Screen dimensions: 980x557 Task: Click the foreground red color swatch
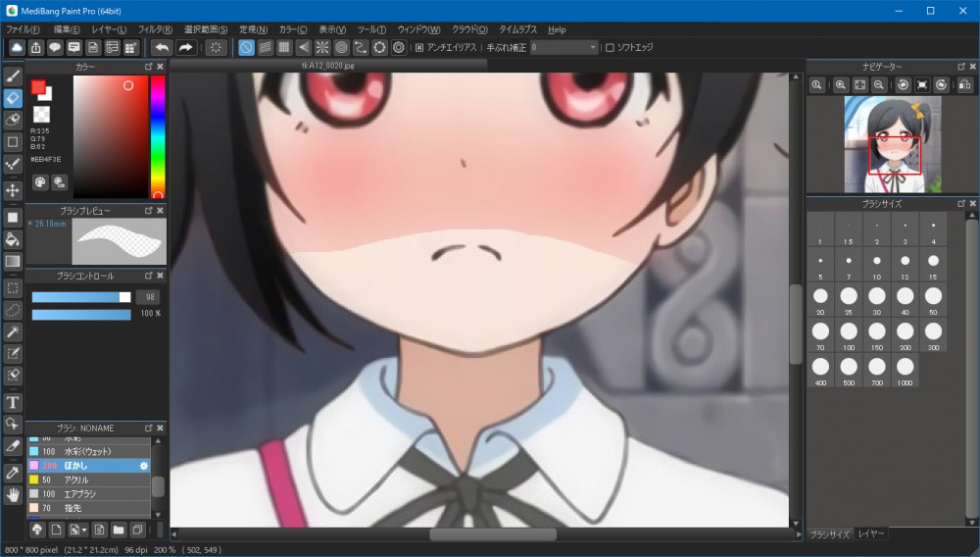[x=39, y=87]
